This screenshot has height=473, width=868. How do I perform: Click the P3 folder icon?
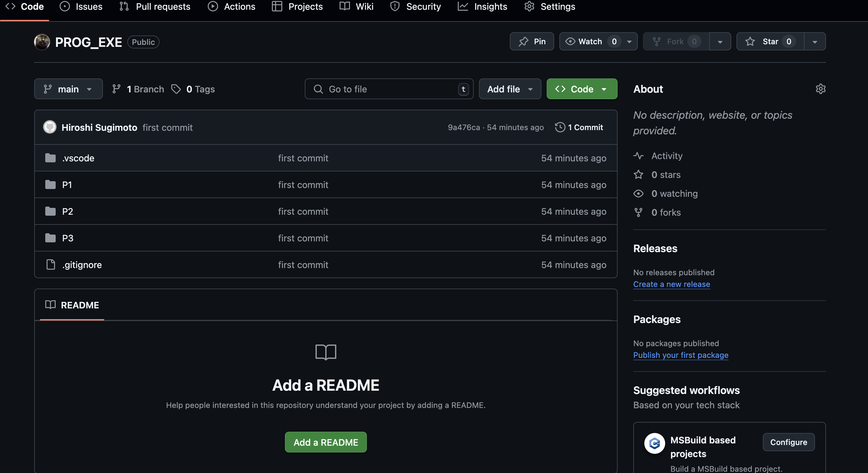point(50,238)
